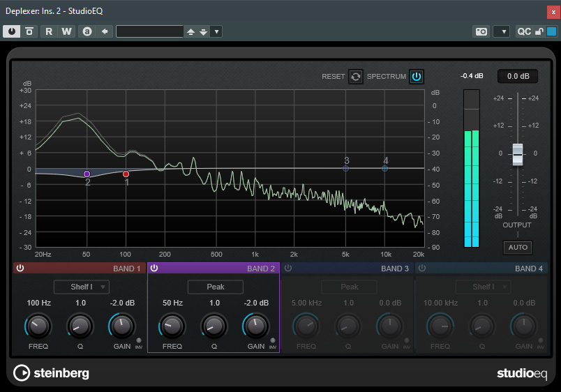The height and width of the screenshot is (392, 561).
Task: Click the BAND 3 header label
Action: point(395,269)
